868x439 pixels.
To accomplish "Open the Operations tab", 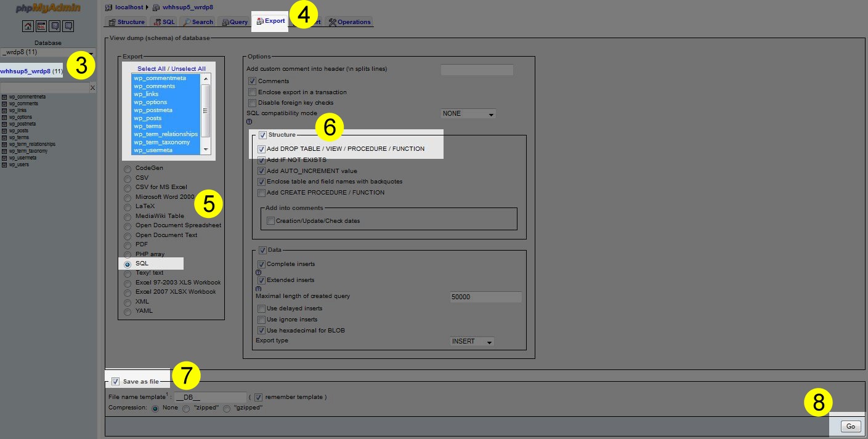I will pyautogui.click(x=349, y=22).
